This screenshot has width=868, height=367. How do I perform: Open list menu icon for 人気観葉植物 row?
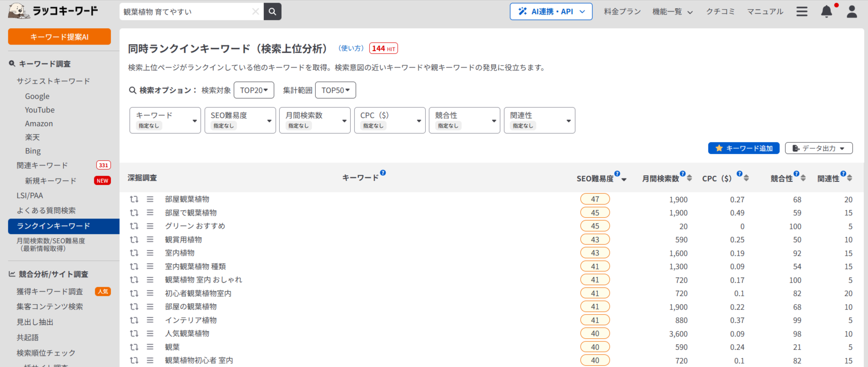(x=150, y=333)
